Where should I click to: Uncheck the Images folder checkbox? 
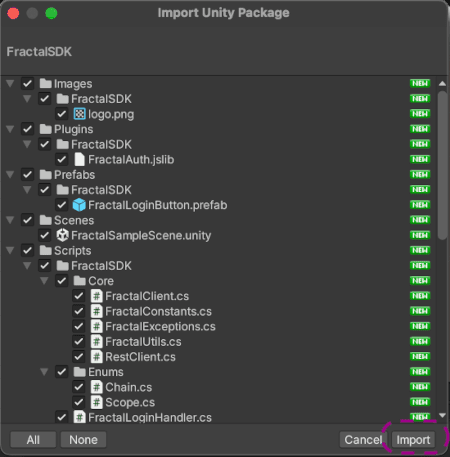(28, 83)
